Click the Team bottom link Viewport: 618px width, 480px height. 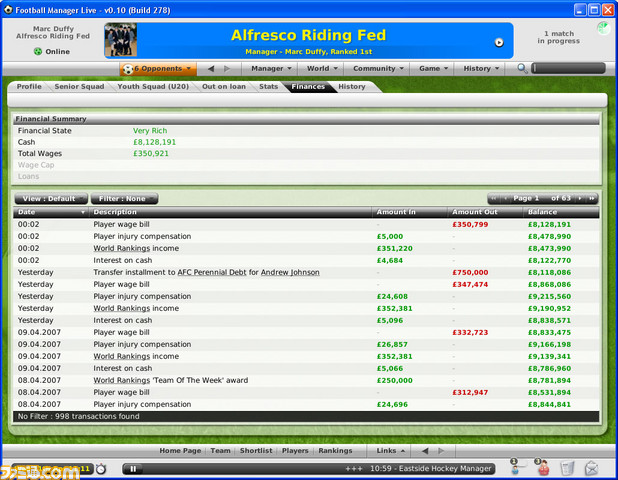coord(220,450)
